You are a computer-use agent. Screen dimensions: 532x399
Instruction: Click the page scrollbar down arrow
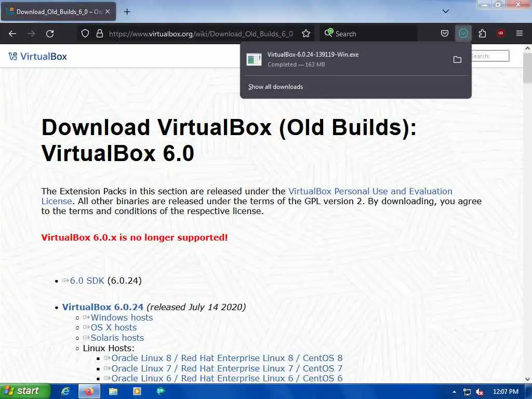pyautogui.click(x=527, y=379)
